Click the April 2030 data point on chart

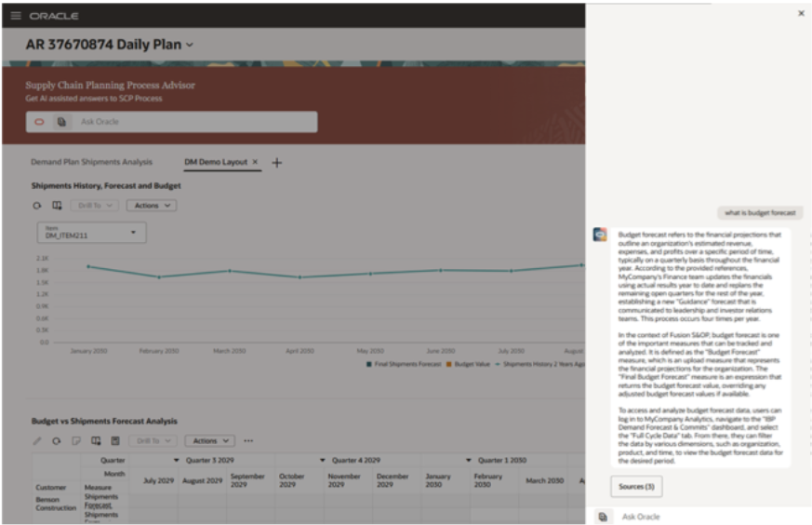[300, 277]
